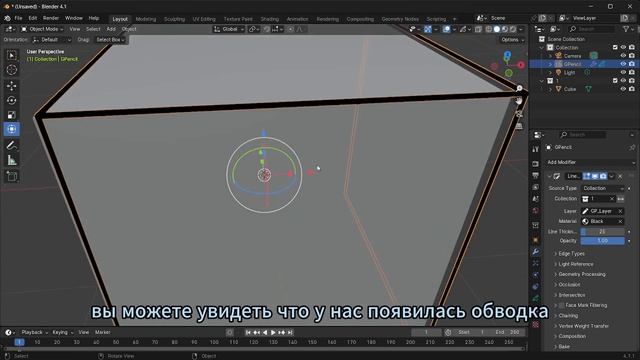Click the Blender logo menu icon
Viewport: 640px width, 360px height.
[7, 18]
